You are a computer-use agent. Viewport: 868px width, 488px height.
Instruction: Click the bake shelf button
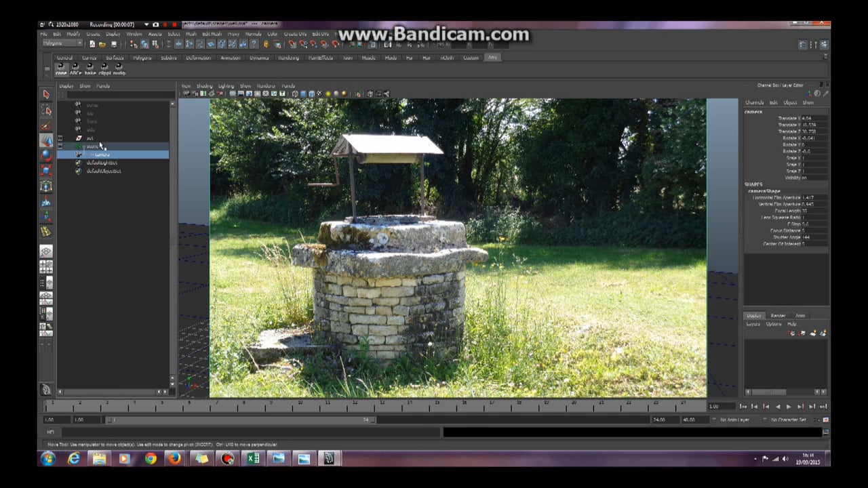click(x=90, y=69)
